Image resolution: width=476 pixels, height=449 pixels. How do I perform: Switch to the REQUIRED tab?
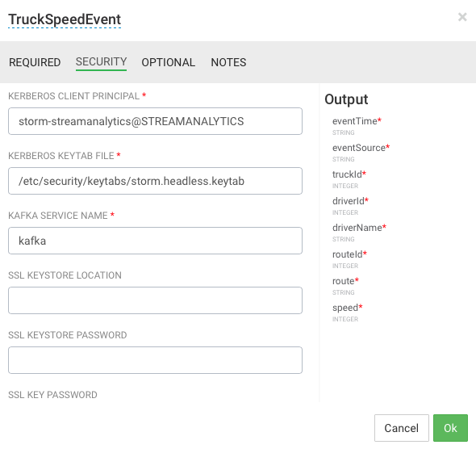(x=35, y=62)
